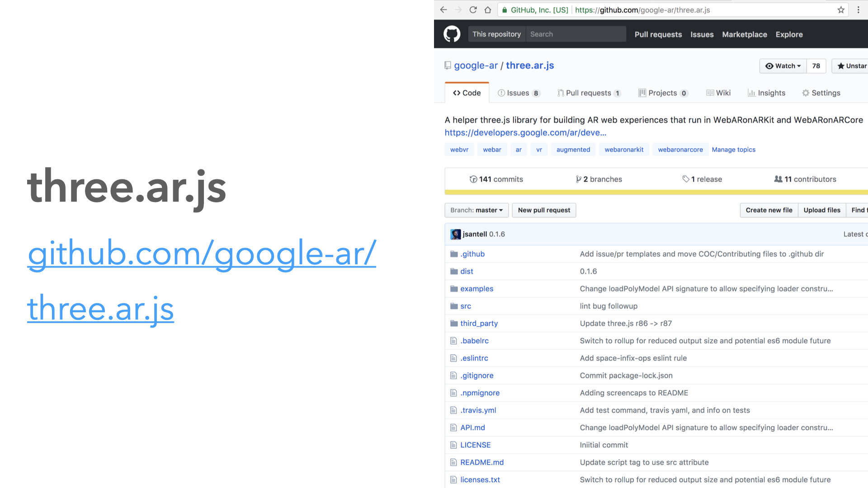The width and height of the screenshot is (868, 488).
Task: Go back with browser back arrow
Action: (x=443, y=10)
